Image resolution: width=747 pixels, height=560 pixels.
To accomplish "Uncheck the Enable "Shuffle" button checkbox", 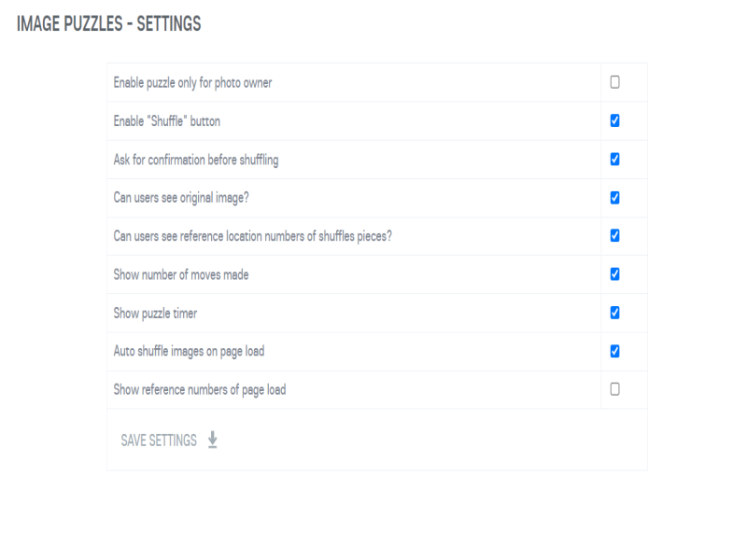I will tap(614, 120).
